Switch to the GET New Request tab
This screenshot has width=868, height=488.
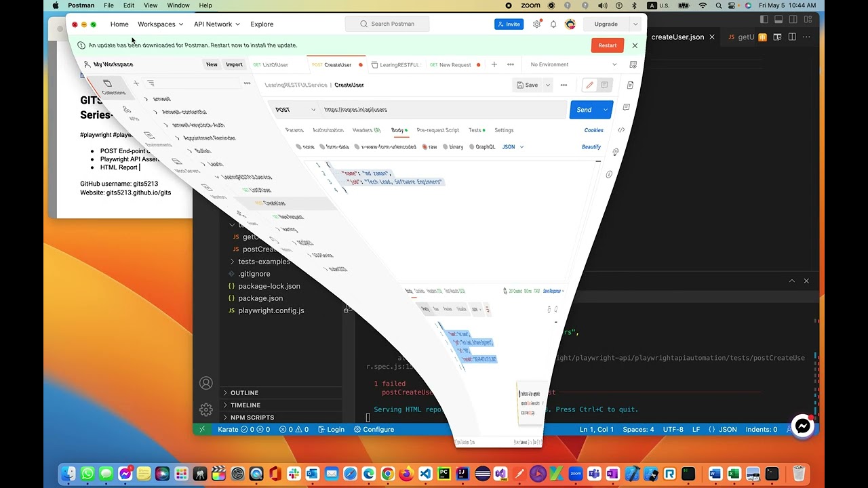(x=450, y=65)
